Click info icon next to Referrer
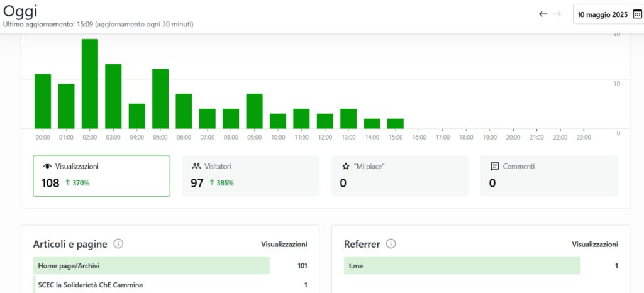644x293 pixels. pos(391,244)
